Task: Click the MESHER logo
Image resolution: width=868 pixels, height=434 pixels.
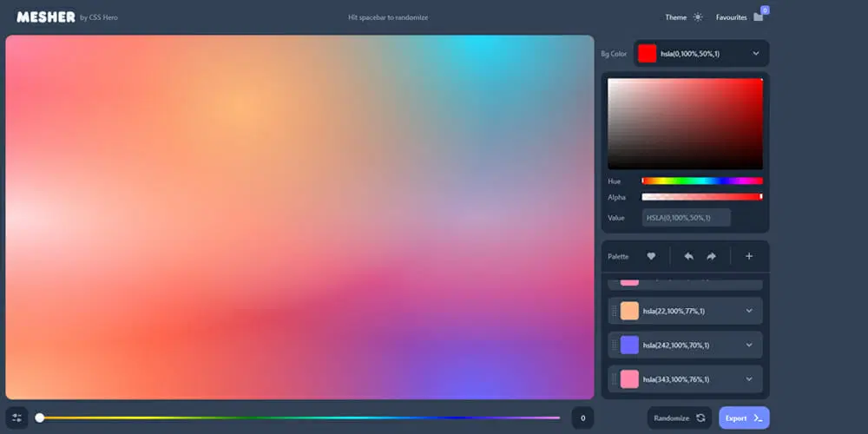Action: [46, 17]
